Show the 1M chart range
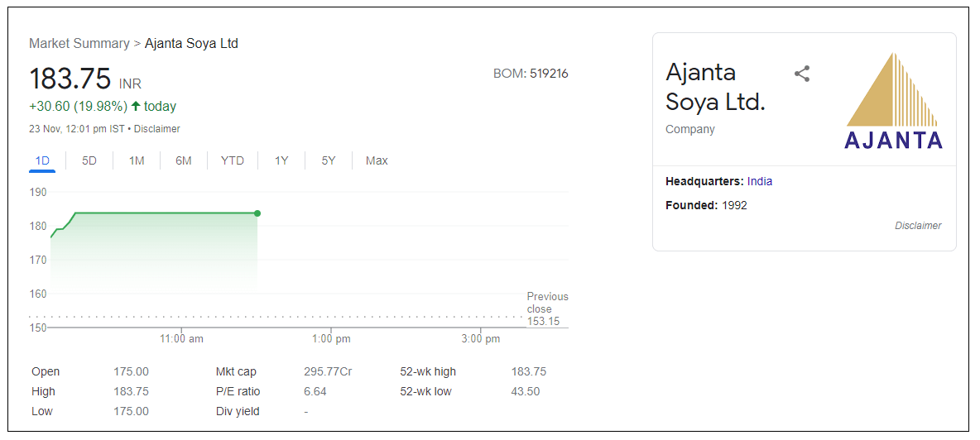The width and height of the screenshot is (980, 440). (x=137, y=160)
